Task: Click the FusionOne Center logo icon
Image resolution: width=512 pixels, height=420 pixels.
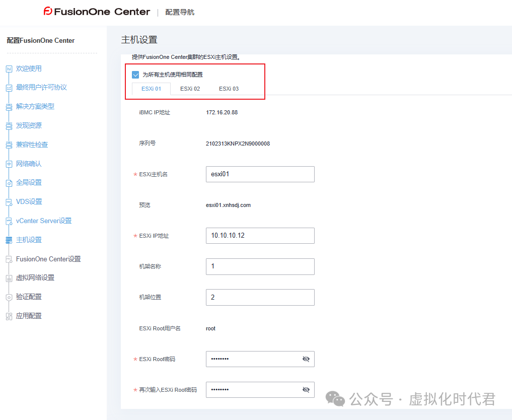Action: click(x=48, y=12)
